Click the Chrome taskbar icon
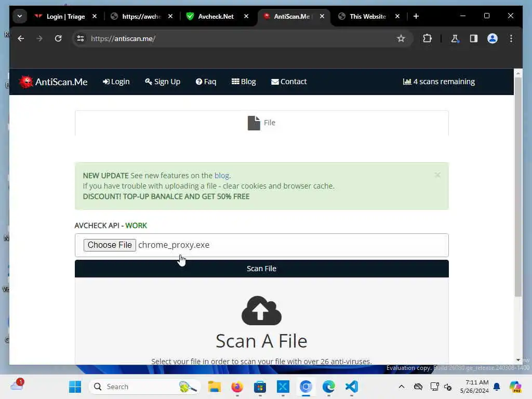 [x=305, y=387]
